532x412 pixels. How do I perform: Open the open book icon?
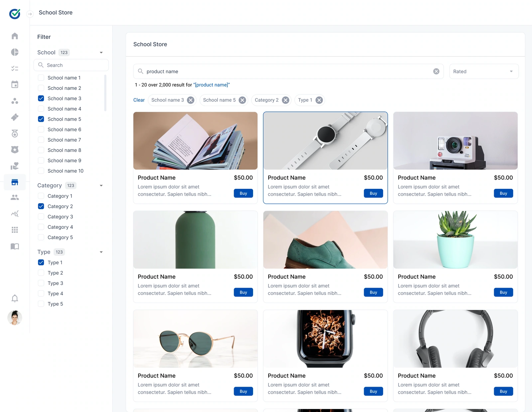click(15, 246)
